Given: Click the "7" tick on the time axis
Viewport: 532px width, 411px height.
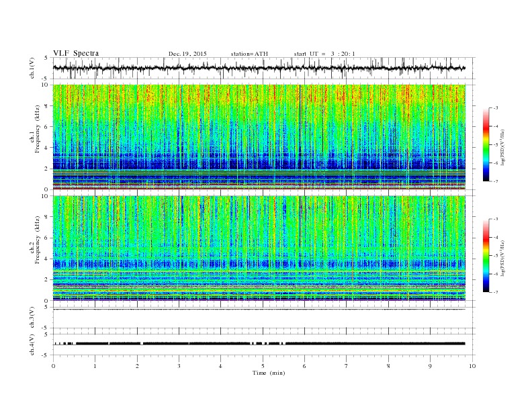Looking at the screenshot, I should point(347,366).
